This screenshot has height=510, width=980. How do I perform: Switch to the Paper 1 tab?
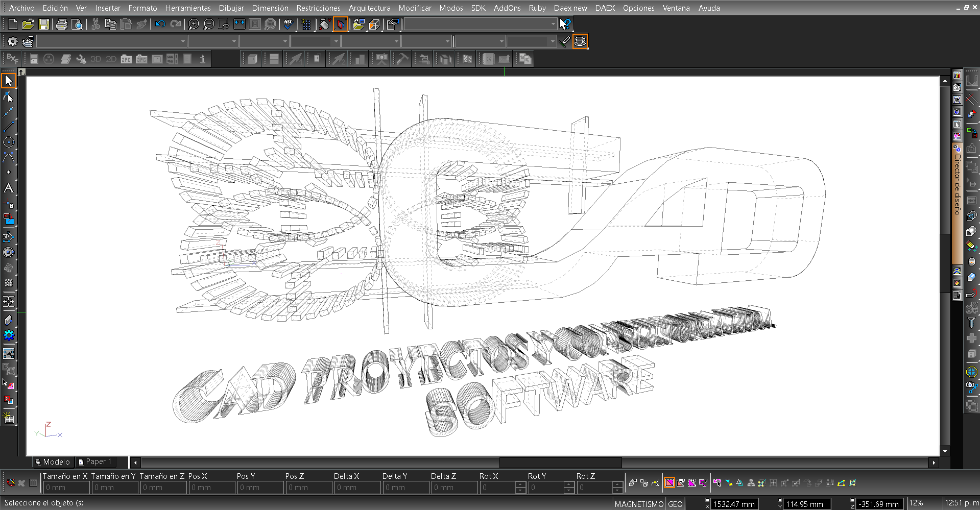[x=95, y=462]
